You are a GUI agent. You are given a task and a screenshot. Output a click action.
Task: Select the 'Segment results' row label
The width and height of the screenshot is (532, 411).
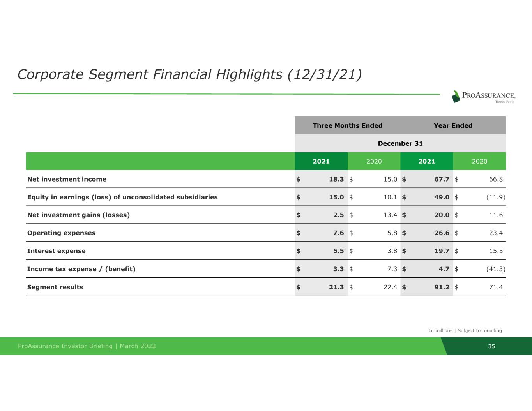(x=55, y=287)
